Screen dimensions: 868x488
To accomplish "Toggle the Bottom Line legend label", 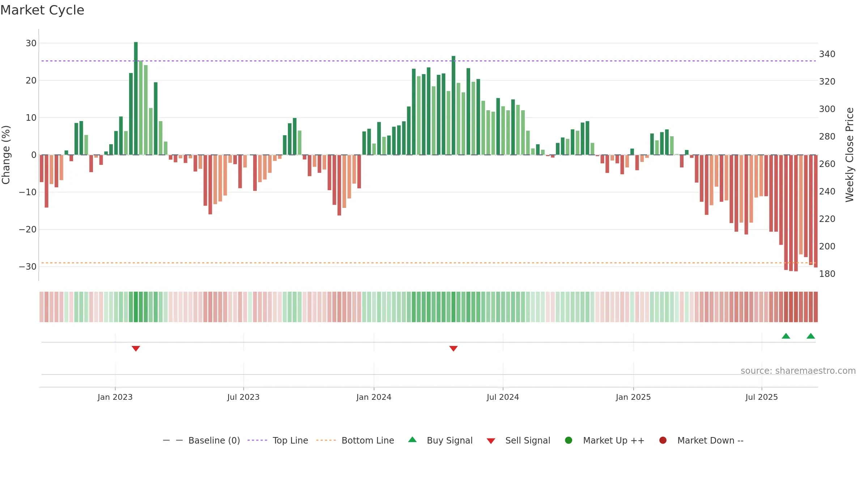I will [x=368, y=440].
